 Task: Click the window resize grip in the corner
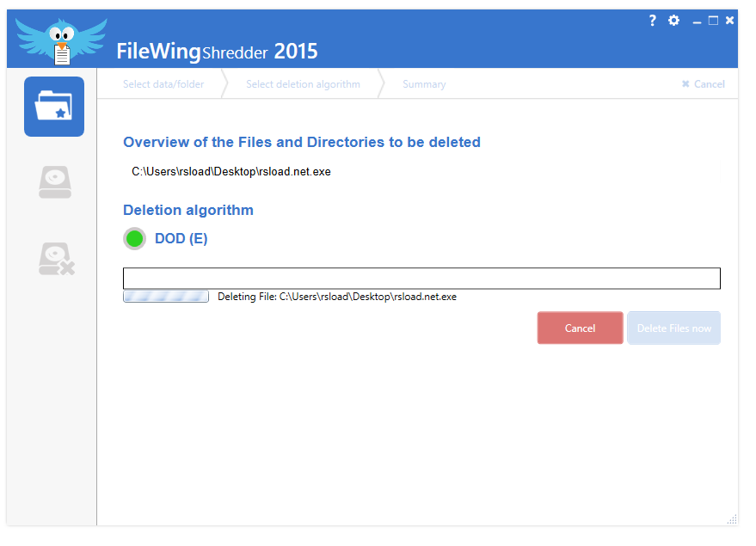point(732,519)
